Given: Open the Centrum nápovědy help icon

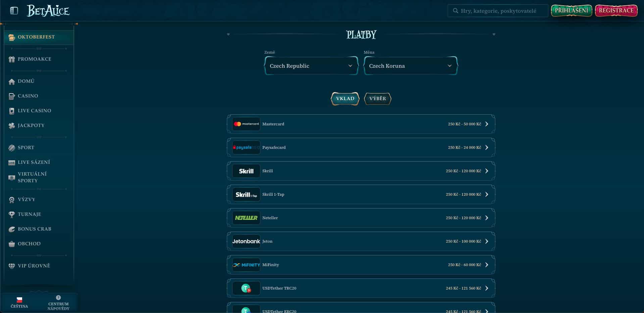Looking at the screenshot, I should (x=58, y=298).
